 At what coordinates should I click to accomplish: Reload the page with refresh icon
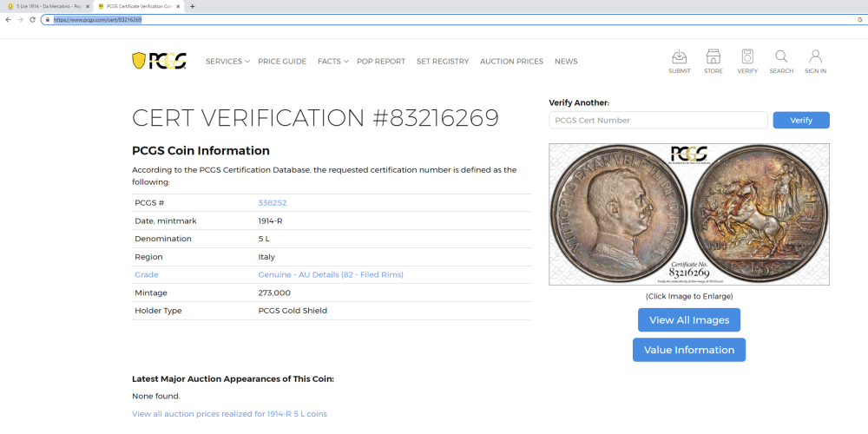pos(32,19)
